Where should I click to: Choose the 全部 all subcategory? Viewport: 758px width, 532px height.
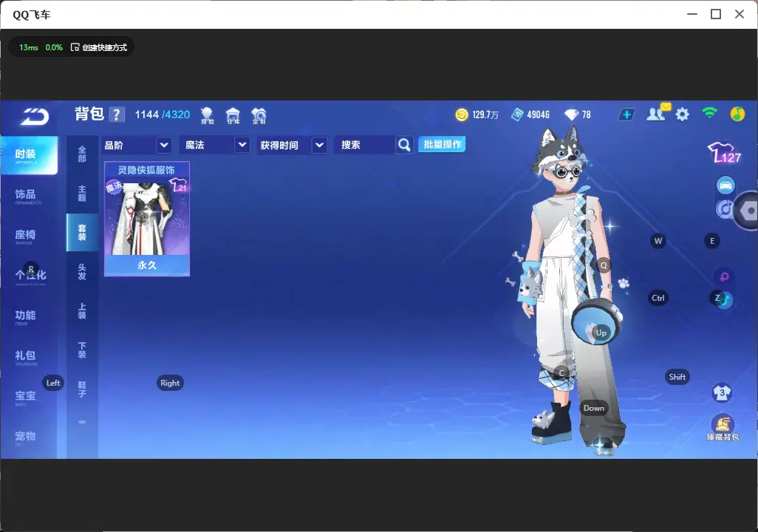click(82, 154)
